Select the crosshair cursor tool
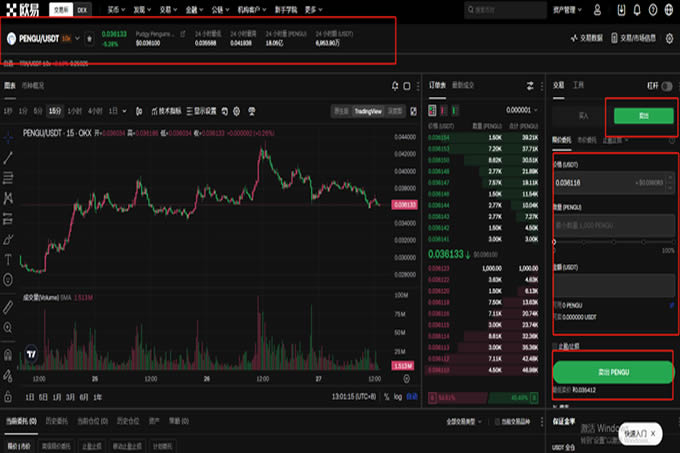The width and height of the screenshot is (680, 453). (x=8, y=133)
